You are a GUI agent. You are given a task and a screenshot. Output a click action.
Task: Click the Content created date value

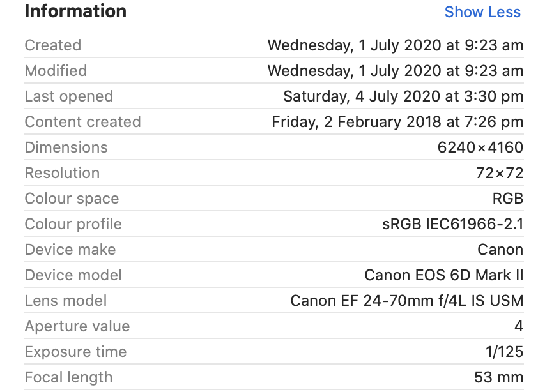tap(397, 122)
